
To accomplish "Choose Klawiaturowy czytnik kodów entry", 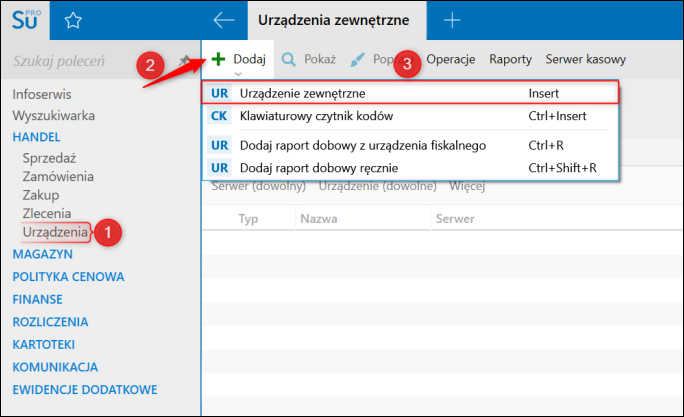I will point(410,116).
